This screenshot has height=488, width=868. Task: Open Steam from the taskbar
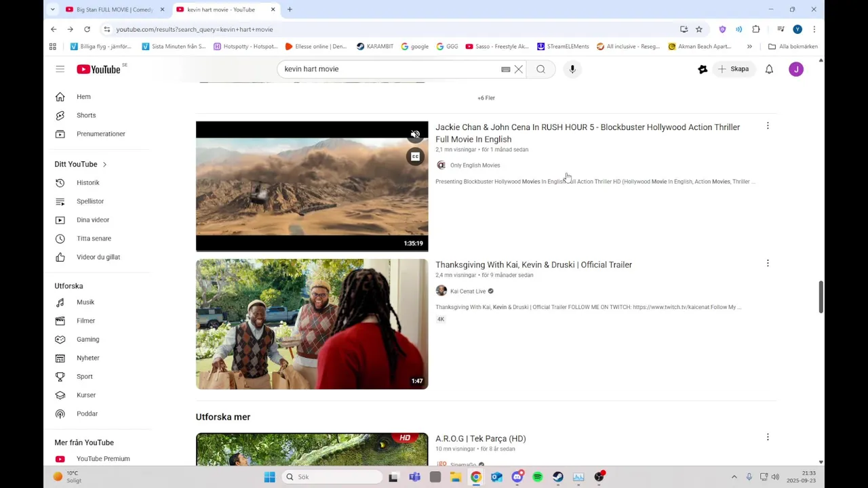(x=558, y=477)
